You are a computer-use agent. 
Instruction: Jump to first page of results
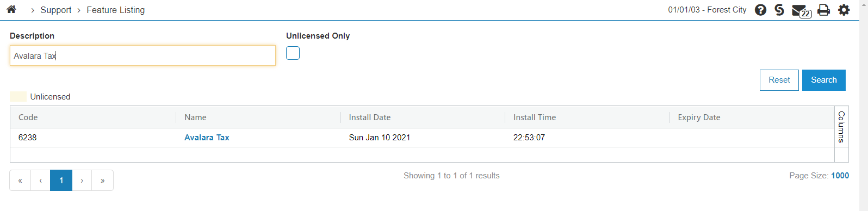click(x=20, y=181)
